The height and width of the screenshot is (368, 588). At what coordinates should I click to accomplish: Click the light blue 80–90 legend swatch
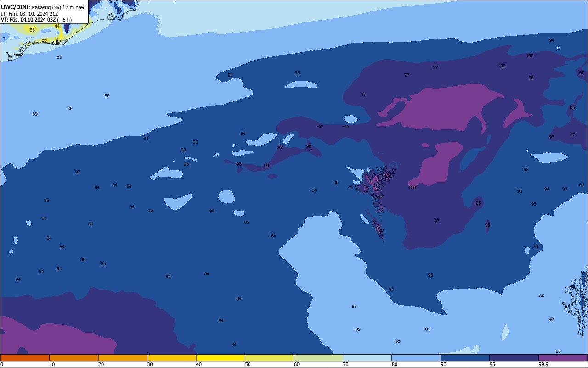416,357
